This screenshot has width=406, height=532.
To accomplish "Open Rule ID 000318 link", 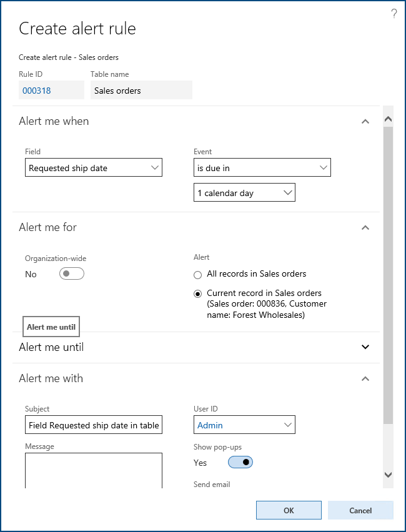I will pyautogui.click(x=37, y=91).
